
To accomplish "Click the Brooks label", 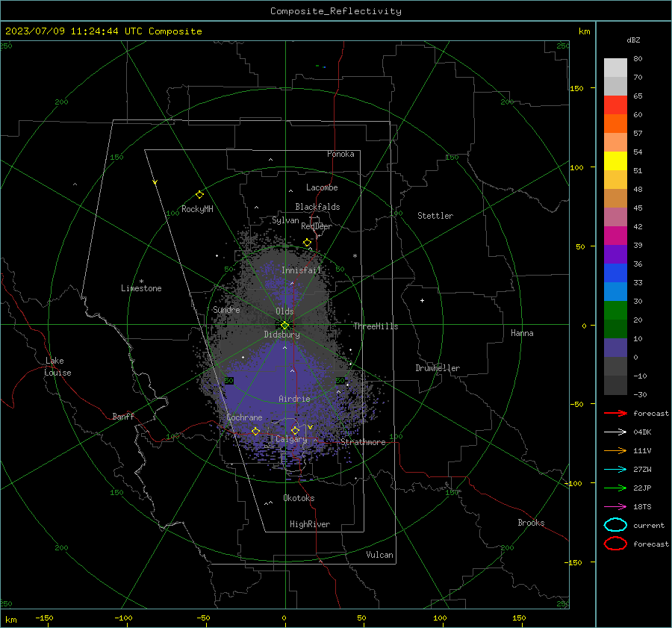I will pyautogui.click(x=531, y=523).
